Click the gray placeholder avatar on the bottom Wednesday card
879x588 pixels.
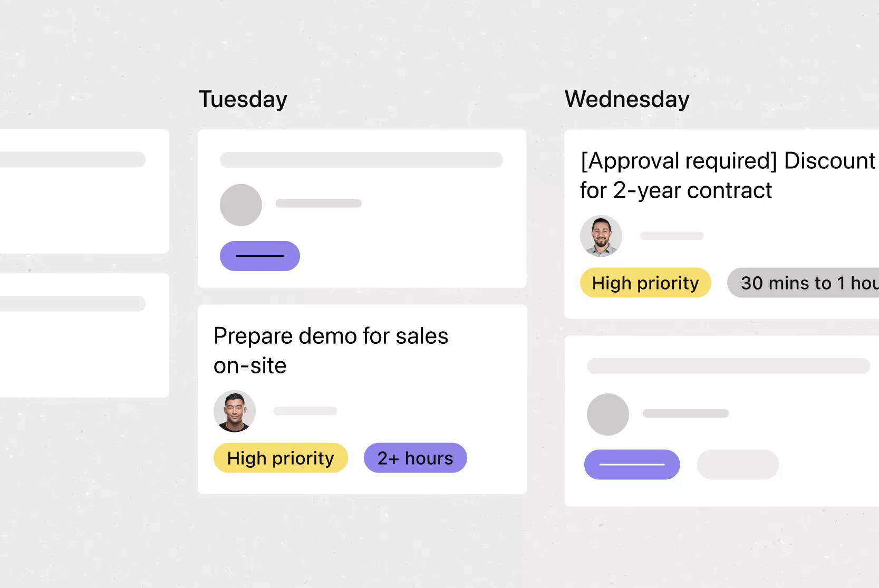pyautogui.click(x=608, y=415)
